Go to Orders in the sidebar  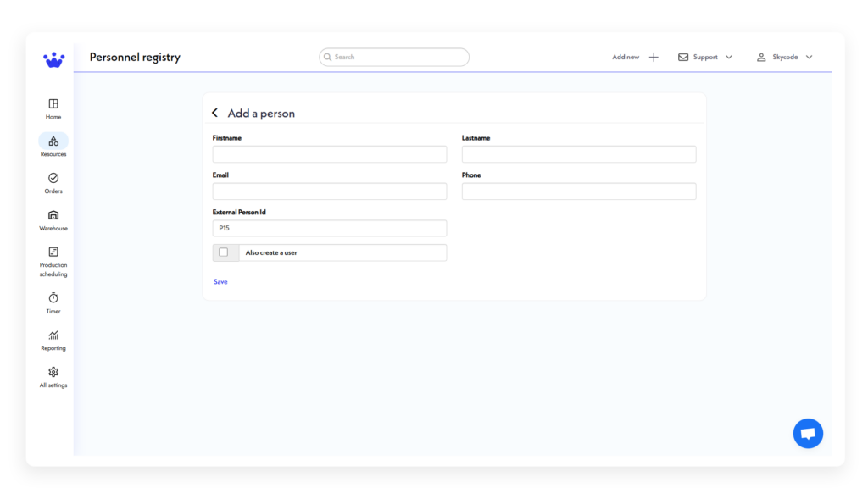53,183
